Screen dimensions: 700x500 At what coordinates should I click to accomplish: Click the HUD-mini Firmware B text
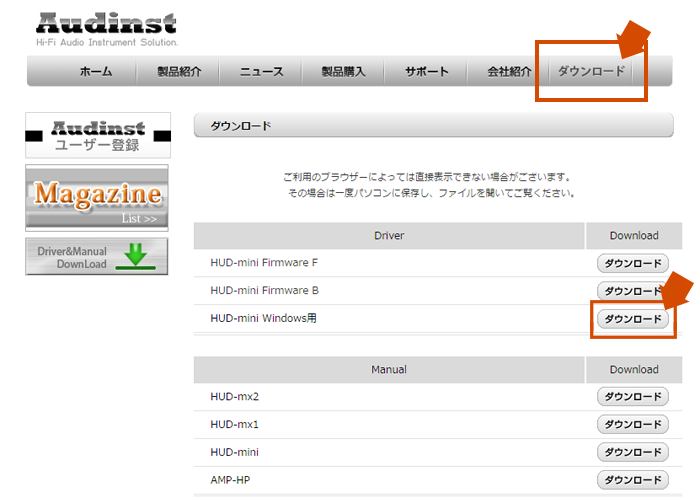coord(264,290)
